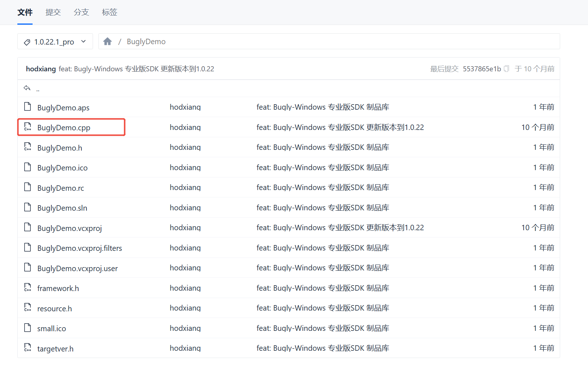Click the parent directory back arrow icon

pyautogui.click(x=27, y=88)
